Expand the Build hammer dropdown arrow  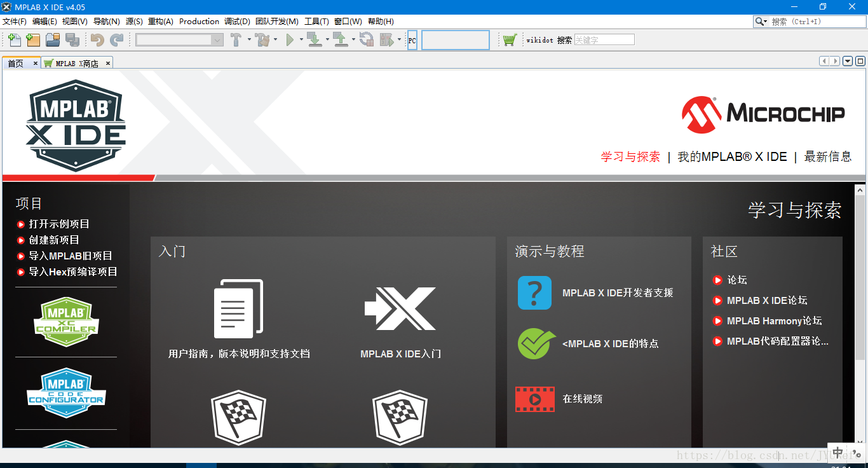click(249, 40)
